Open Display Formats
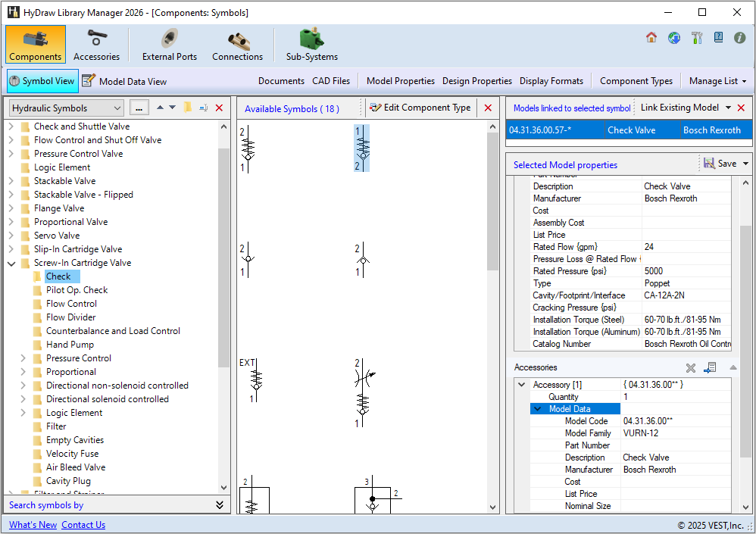This screenshot has width=756, height=534. [551, 81]
